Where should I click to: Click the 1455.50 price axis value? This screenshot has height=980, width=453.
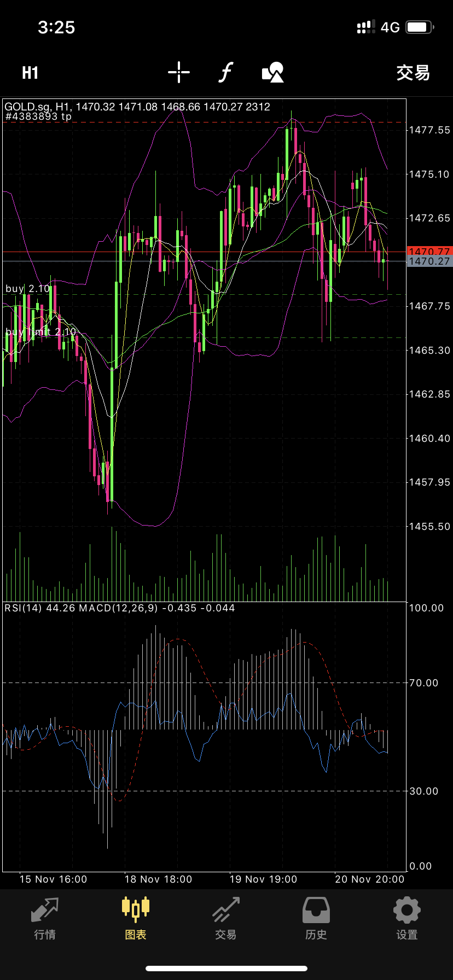point(430,527)
